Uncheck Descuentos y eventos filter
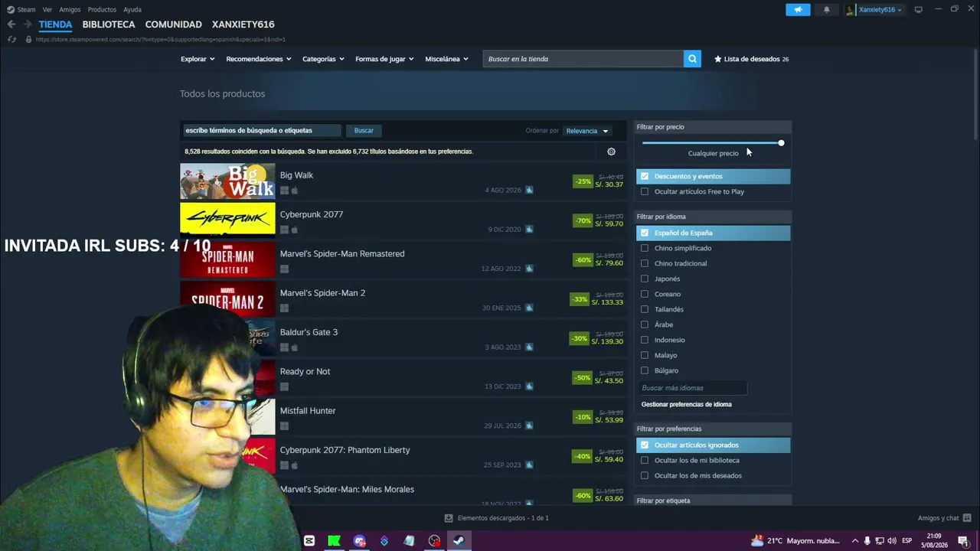This screenshot has height=551, width=980. [645, 176]
